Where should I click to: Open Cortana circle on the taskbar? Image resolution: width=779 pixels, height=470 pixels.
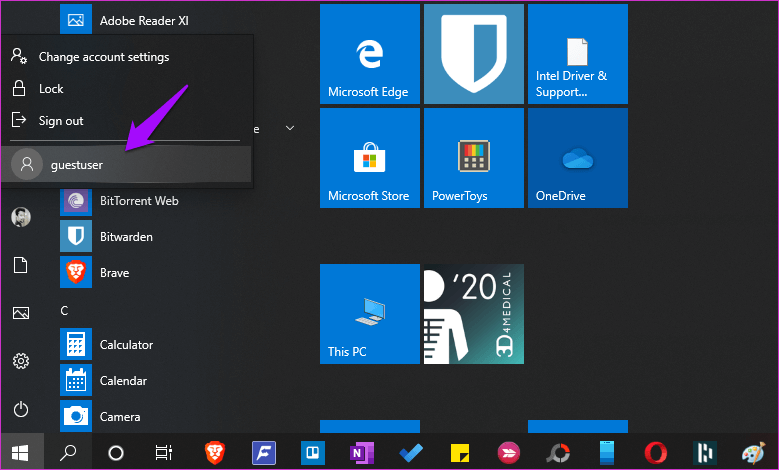tap(116, 453)
